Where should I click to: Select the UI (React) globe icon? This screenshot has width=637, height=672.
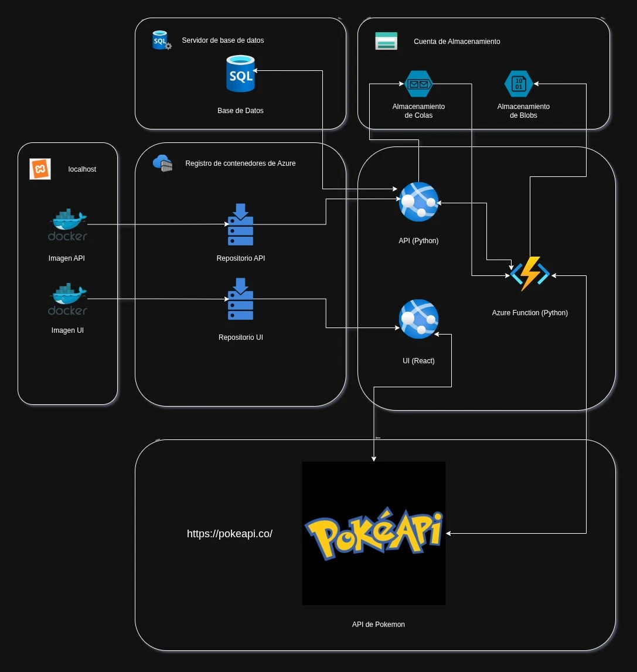pyautogui.click(x=418, y=319)
